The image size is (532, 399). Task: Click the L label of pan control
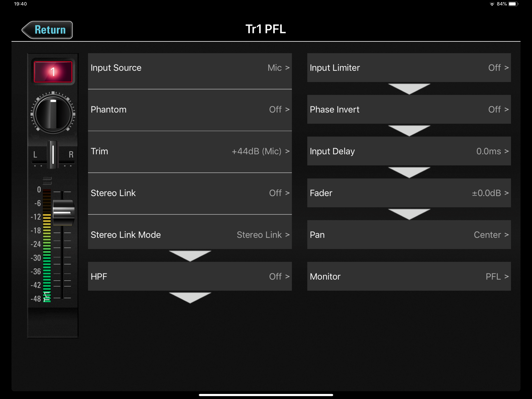tap(35, 154)
